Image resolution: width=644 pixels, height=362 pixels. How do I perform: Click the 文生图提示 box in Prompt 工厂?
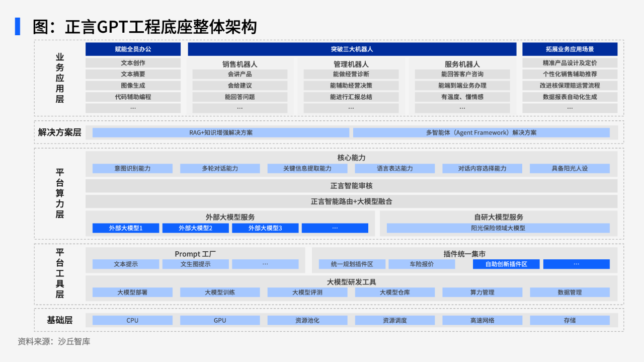[x=195, y=264]
